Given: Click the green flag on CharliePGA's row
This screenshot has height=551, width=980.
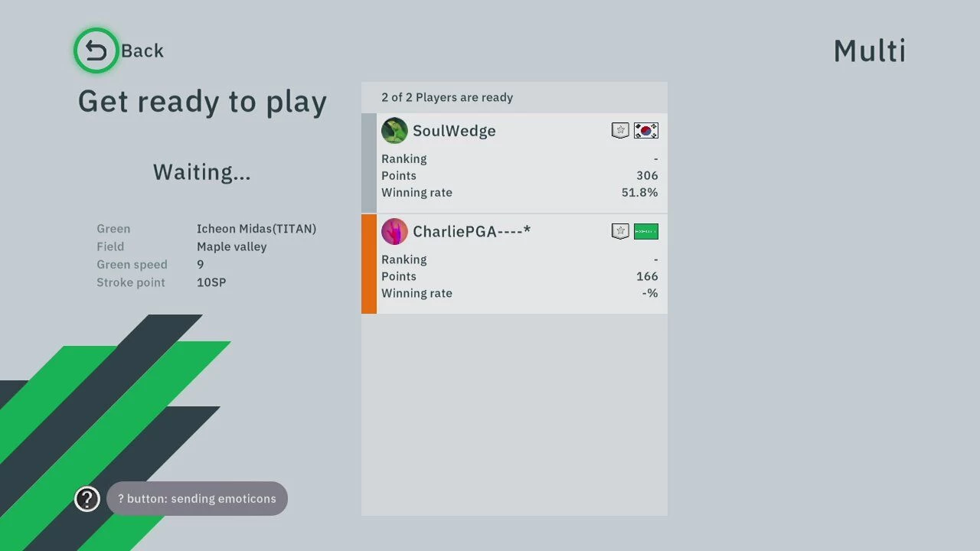Looking at the screenshot, I should point(646,231).
